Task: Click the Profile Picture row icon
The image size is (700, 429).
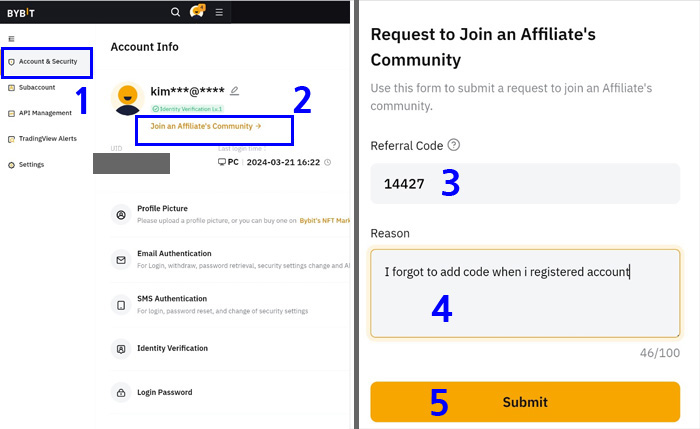Action: (x=121, y=215)
